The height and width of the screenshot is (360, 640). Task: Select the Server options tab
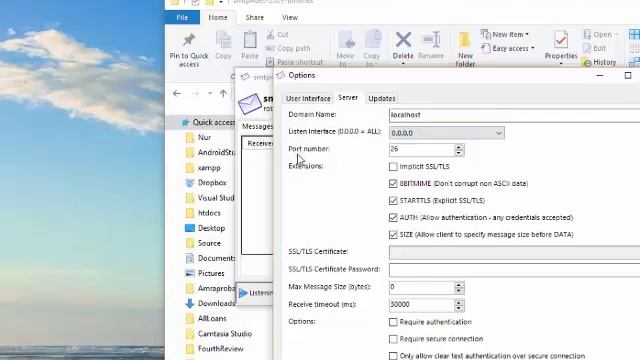348,98
